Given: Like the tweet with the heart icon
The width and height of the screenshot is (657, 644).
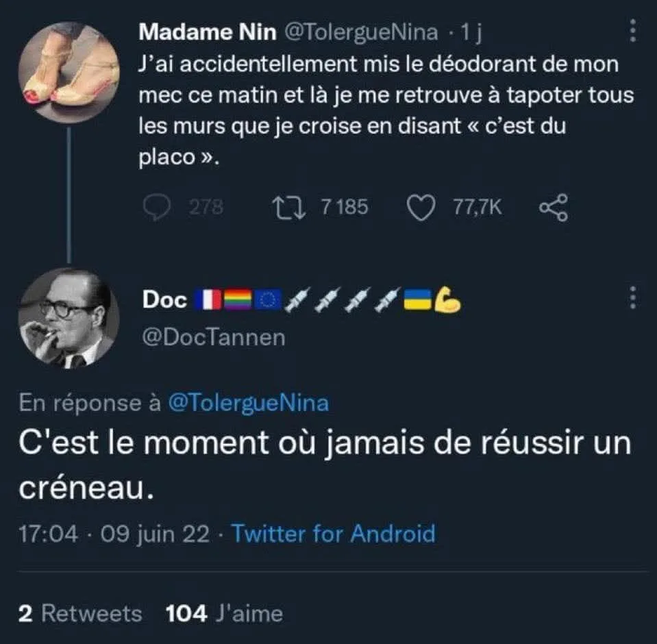Looking at the screenshot, I should click(x=421, y=208).
